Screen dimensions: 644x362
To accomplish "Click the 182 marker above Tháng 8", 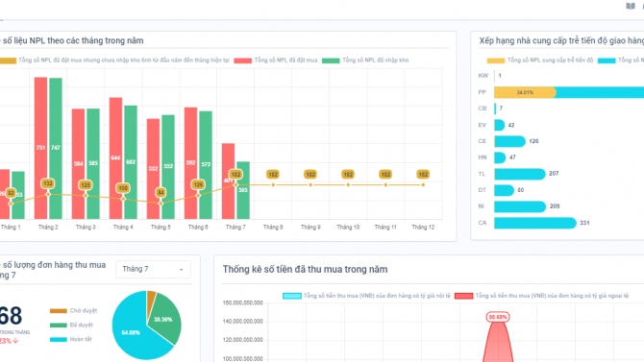I will pyautogui.click(x=273, y=175).
